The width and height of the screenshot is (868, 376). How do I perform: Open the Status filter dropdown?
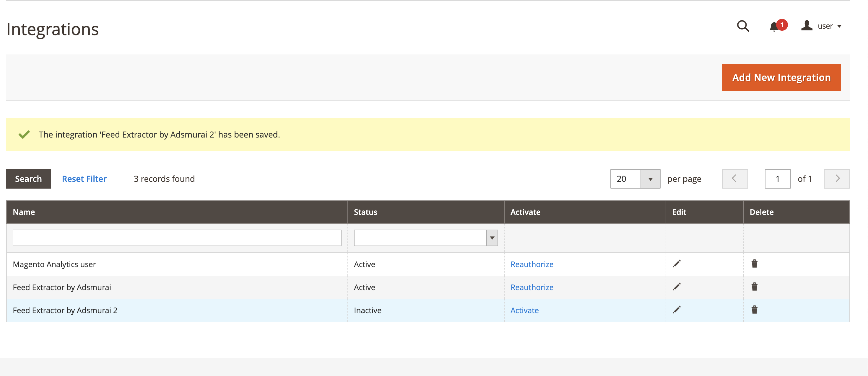coord(425,238)
